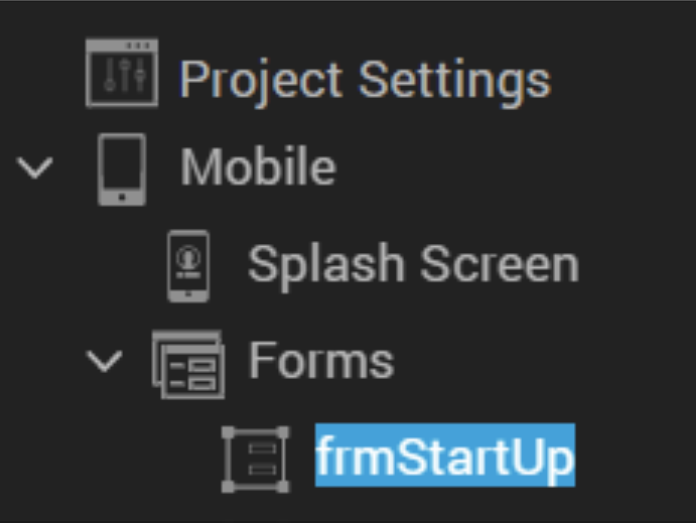Image resolution: width=696 pixels, height=528 pixels.
Task: Collapse the Forms tree node
Action: (104, 361)
